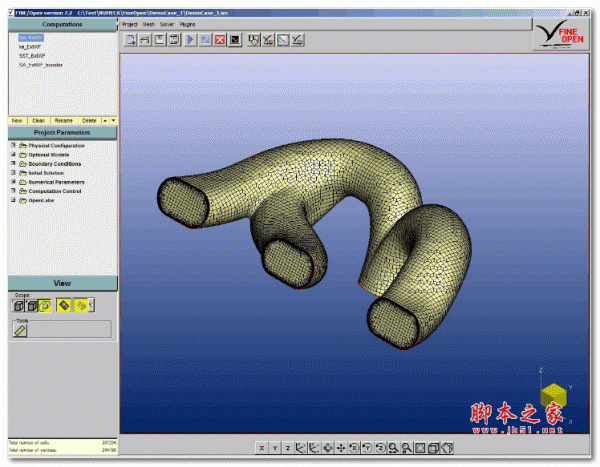Open the Mesh menu

148,24
